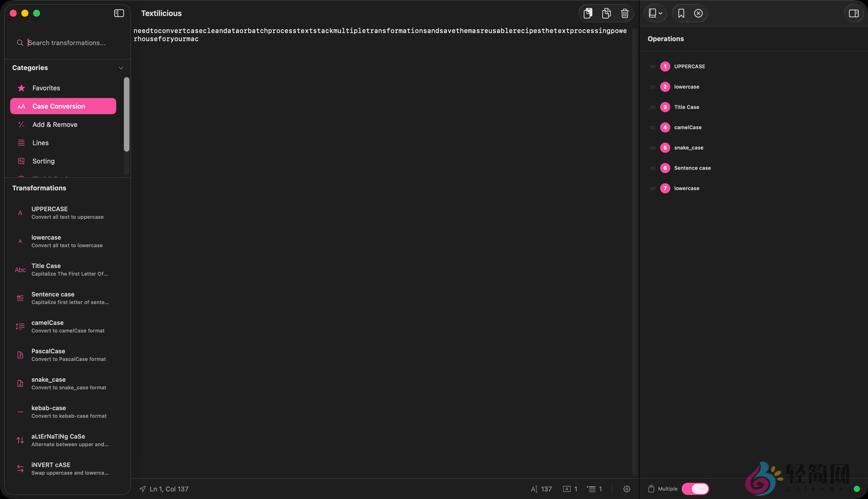868x499 pixels.
Task: Apply the camelCase transformation
Action: pyautogui.click(x=67, y=327)
